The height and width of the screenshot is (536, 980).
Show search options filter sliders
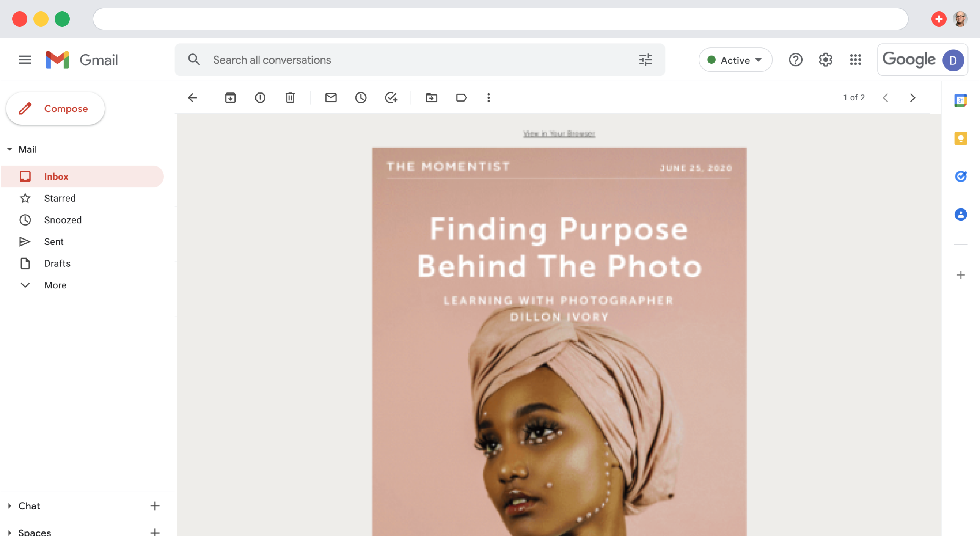645,60
